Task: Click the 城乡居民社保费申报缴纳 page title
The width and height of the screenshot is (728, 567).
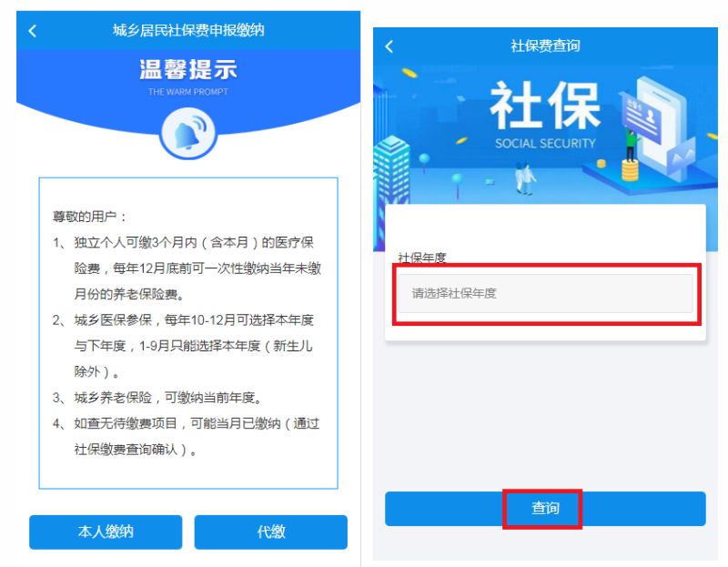Action: 188,31
